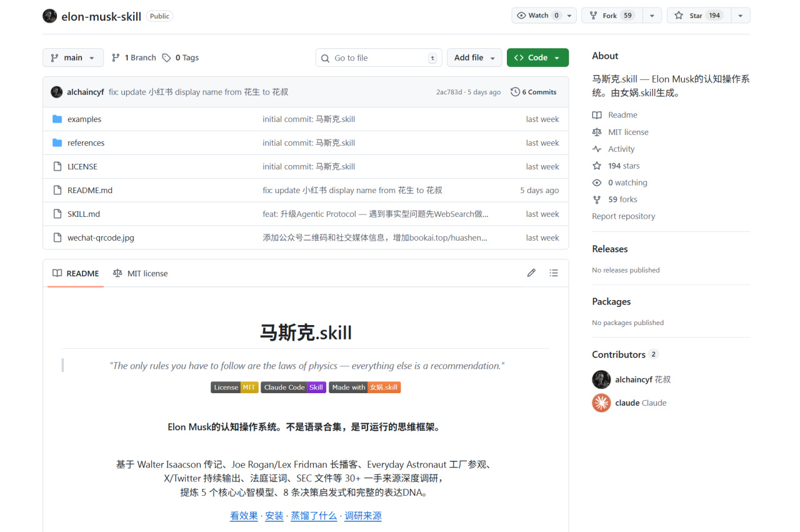Open commit hash 2ac783d
This screenshot has width=800, height=532.
pyautogui.click(x=449, y=92)
